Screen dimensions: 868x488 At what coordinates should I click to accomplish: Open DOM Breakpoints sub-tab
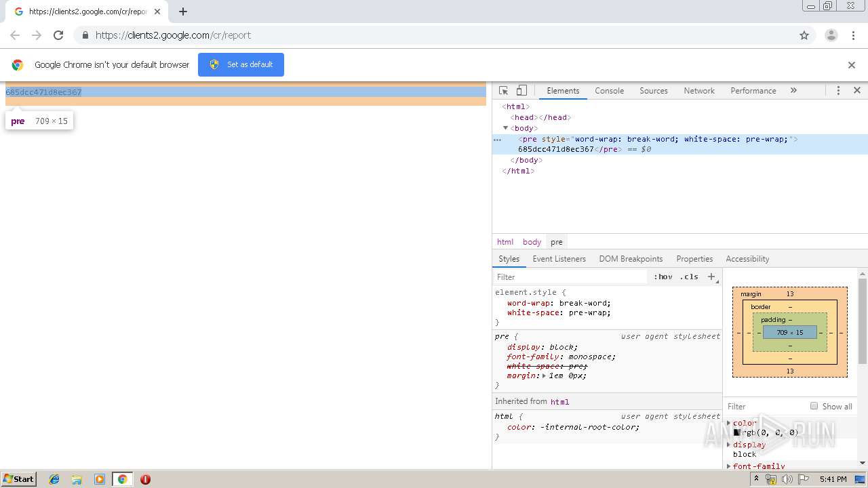click(x=631, y=259)
